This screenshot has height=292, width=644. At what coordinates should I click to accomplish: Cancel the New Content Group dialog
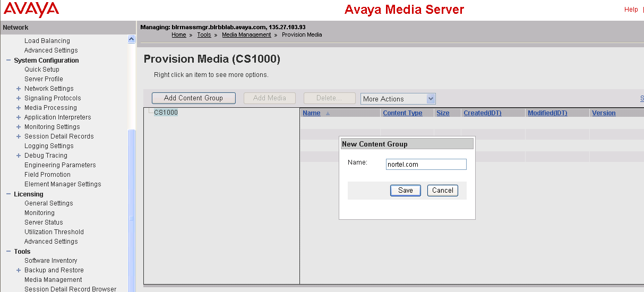[x=443, y=191]
